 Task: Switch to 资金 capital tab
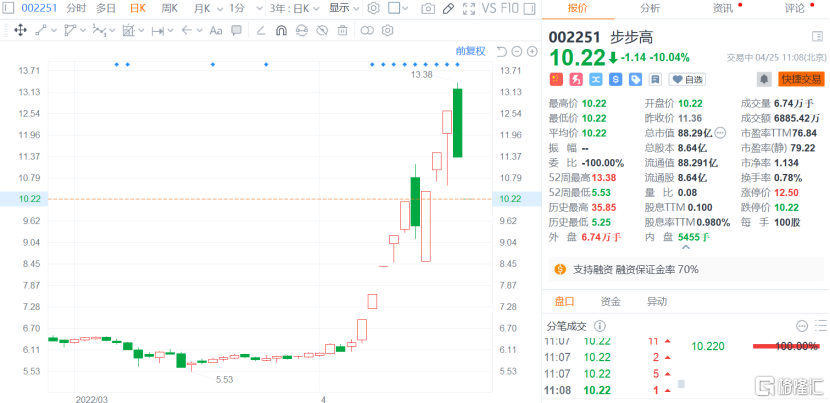pyautogui.click(x=610, y=302)
